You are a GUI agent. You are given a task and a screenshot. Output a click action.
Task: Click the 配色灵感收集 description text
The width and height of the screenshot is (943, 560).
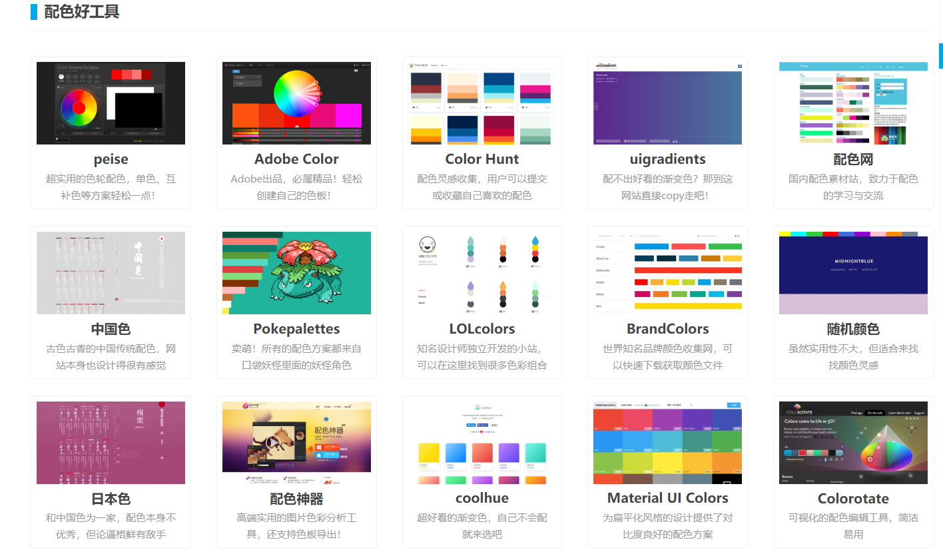(482, 187)
